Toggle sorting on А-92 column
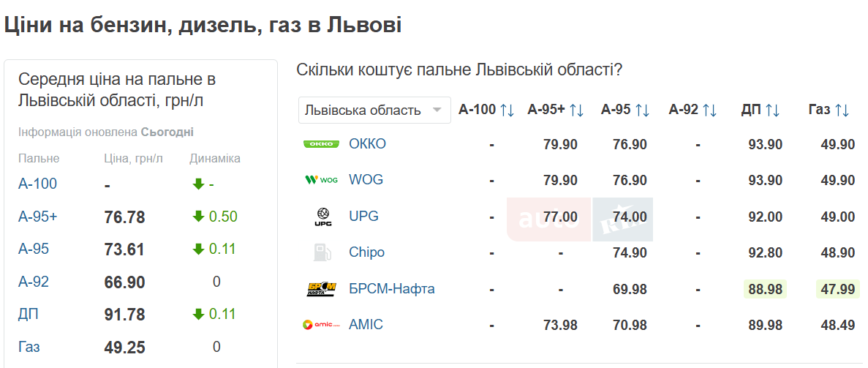Viewport: 868px width, 368px height. 709,110
